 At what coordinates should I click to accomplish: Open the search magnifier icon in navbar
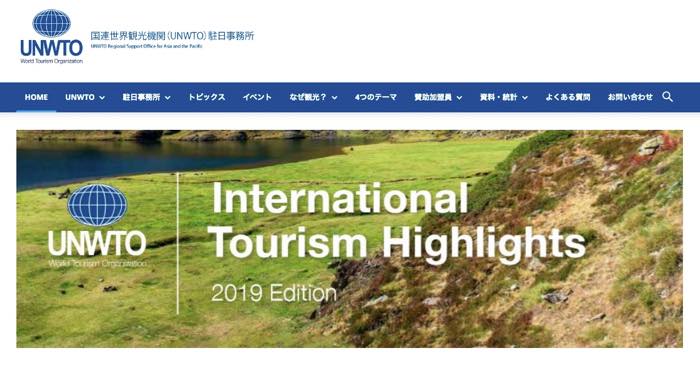[667, 97]
